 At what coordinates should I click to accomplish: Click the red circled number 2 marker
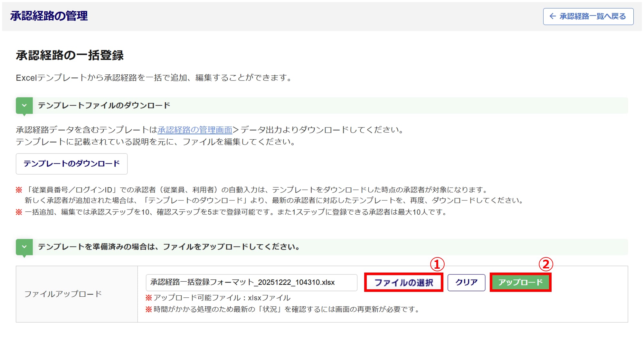[x=546, y=265]
